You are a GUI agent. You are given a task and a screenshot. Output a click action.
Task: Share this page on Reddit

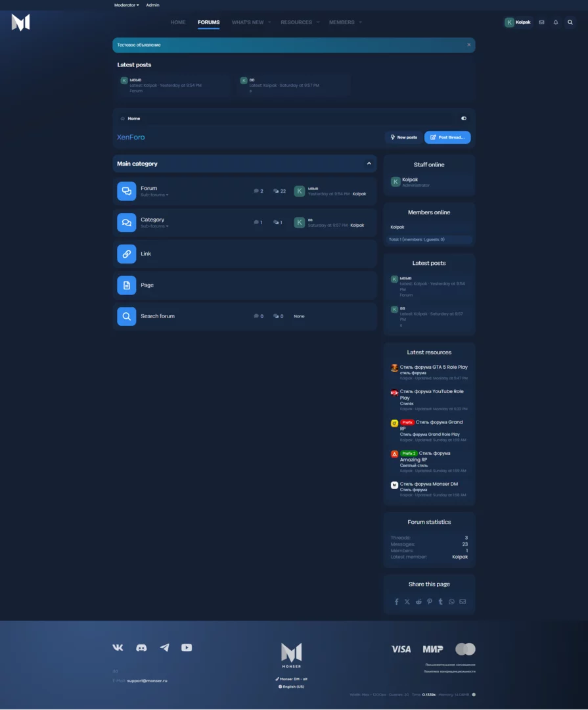point(418,602)
